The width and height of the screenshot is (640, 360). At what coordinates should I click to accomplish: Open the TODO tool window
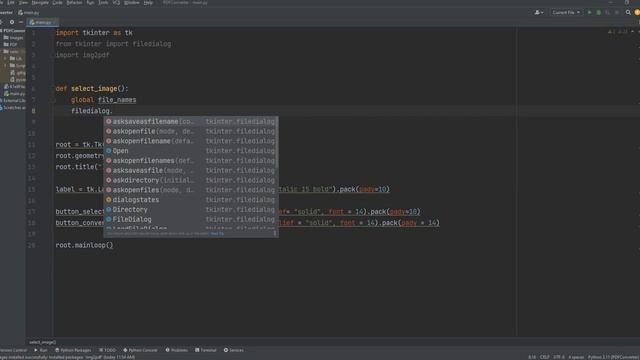(x=107, y=350)
